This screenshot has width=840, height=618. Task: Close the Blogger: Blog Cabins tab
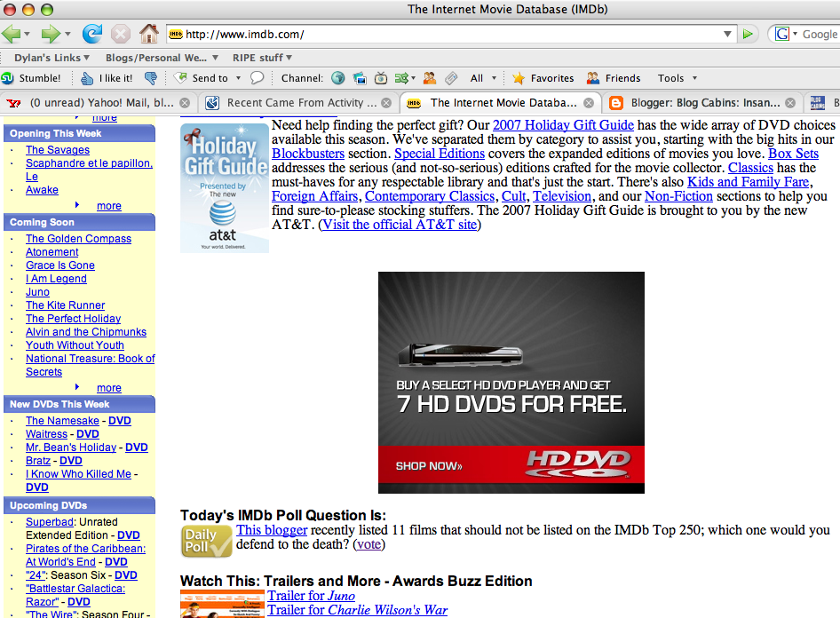[x=790, y=103]
